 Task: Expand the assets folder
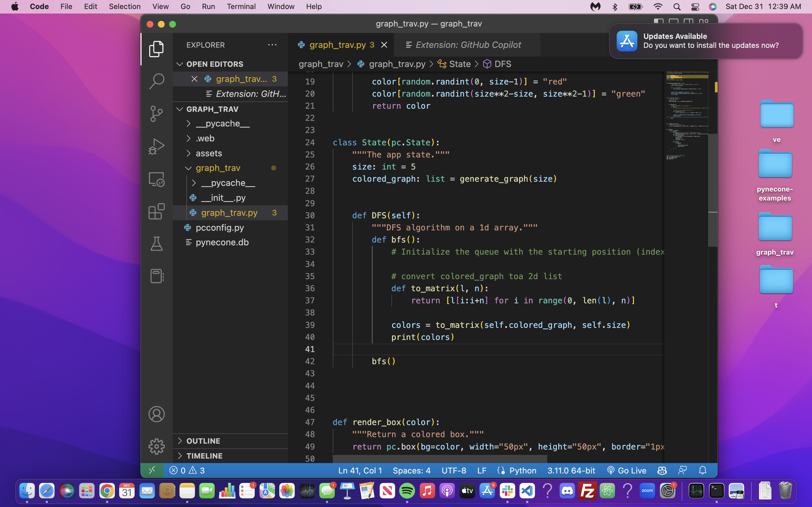click(x=209, y=153)
